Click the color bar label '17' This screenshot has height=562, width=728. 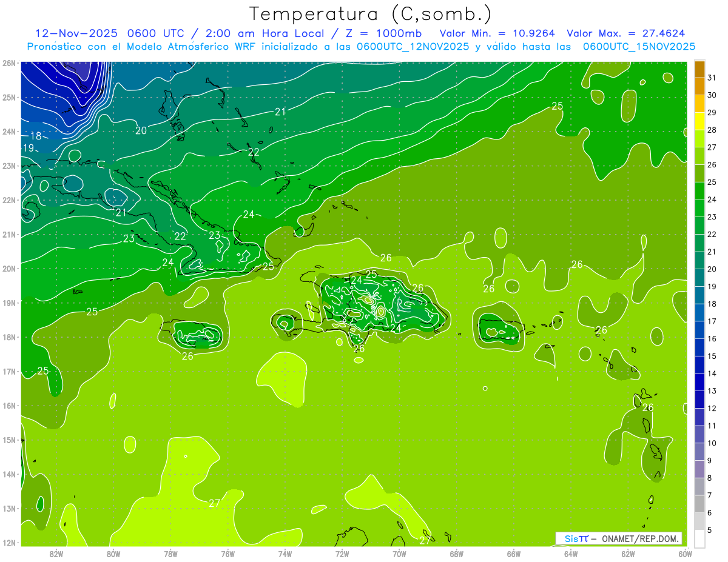pos(712,321)
